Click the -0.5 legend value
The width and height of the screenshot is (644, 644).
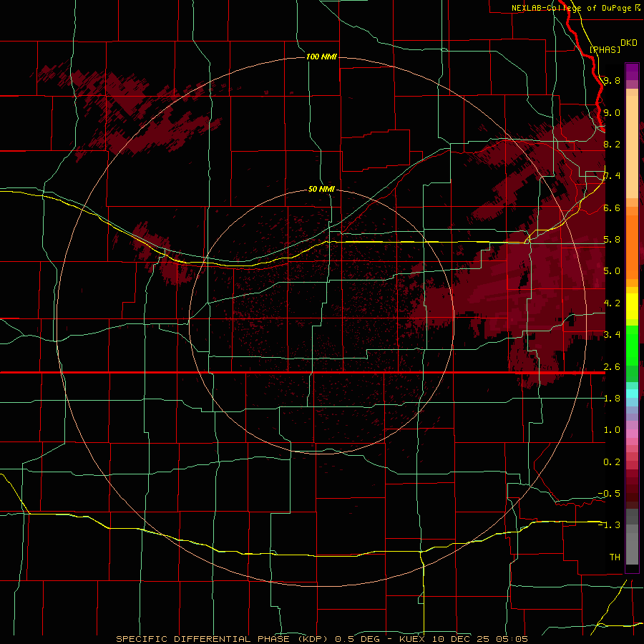[x=609, y=493]
